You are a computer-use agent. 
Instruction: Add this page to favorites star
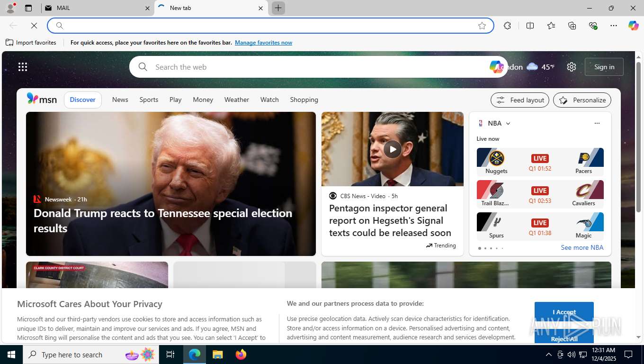click(x=482, y=26)
